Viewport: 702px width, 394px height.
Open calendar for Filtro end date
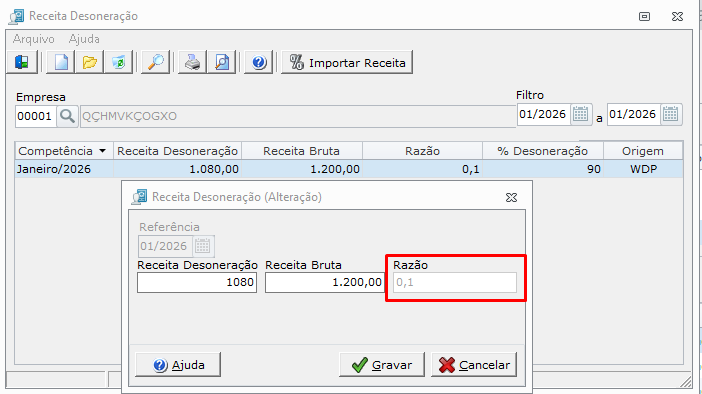point(671,114)
